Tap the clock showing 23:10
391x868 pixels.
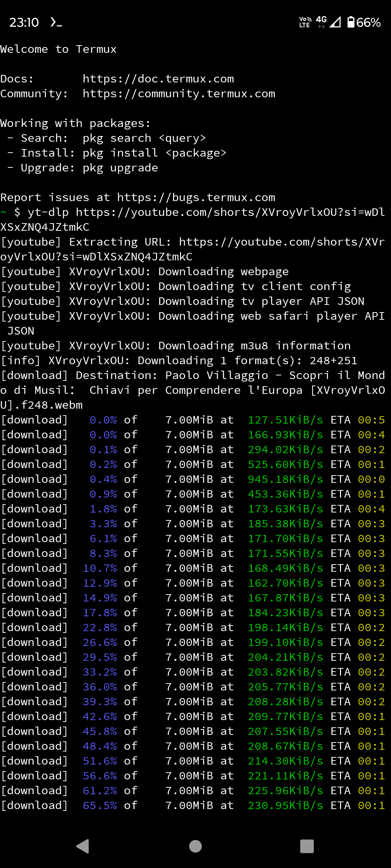point(24,22)
